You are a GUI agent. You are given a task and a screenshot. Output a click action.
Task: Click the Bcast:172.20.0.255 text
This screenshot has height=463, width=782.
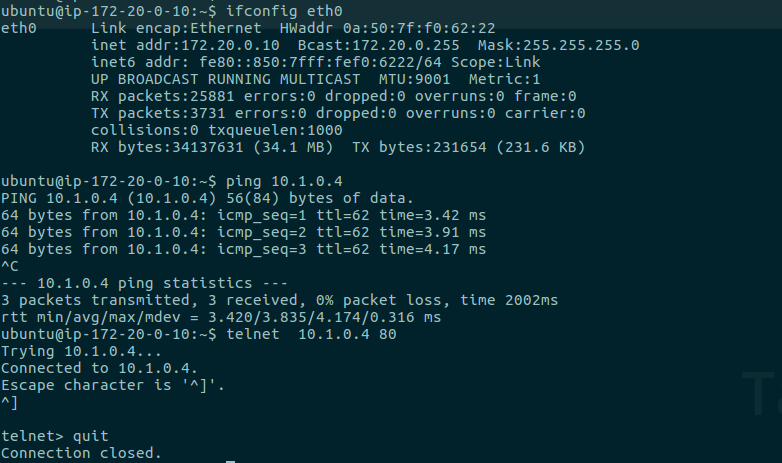(x=379, y=45)
